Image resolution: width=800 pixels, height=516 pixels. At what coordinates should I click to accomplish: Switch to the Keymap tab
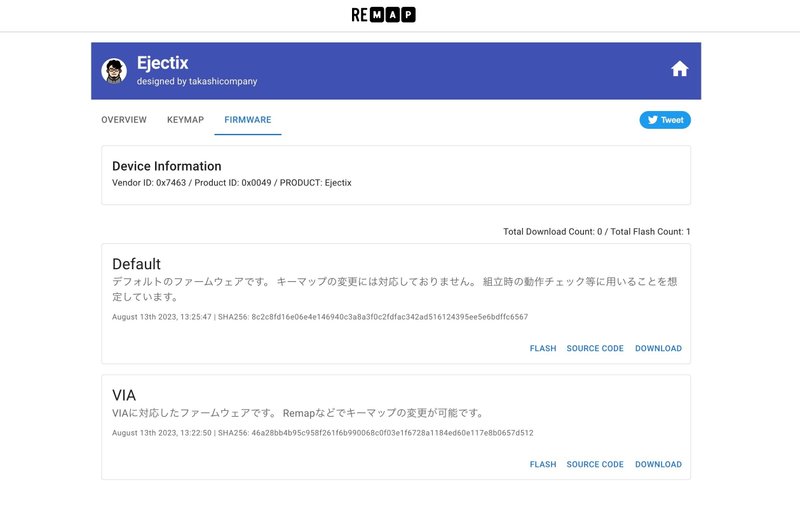(185, 120)
